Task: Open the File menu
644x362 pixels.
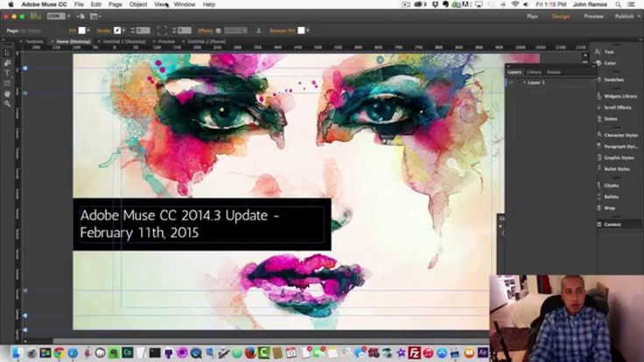Action: 79,4
